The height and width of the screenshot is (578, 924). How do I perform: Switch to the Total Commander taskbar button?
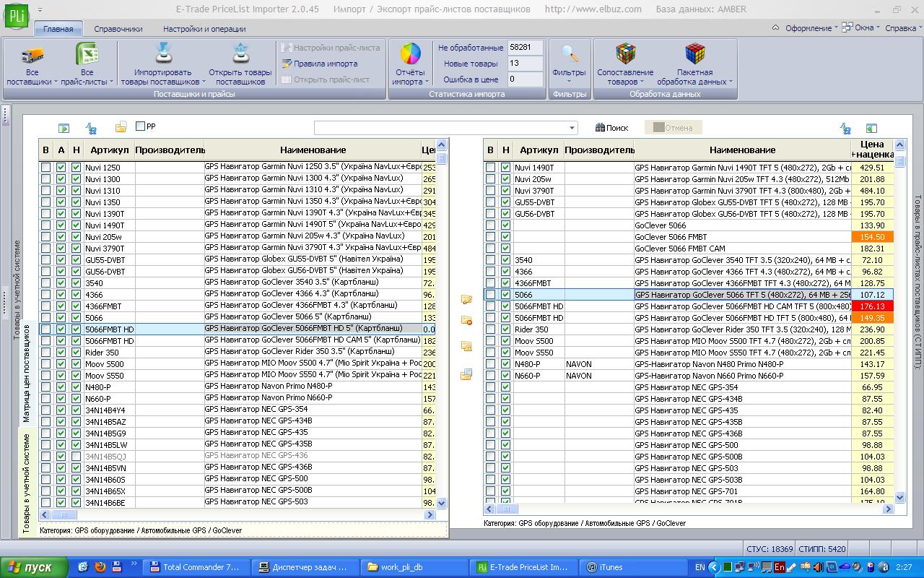pyautogui.click(x=196, y=567)
